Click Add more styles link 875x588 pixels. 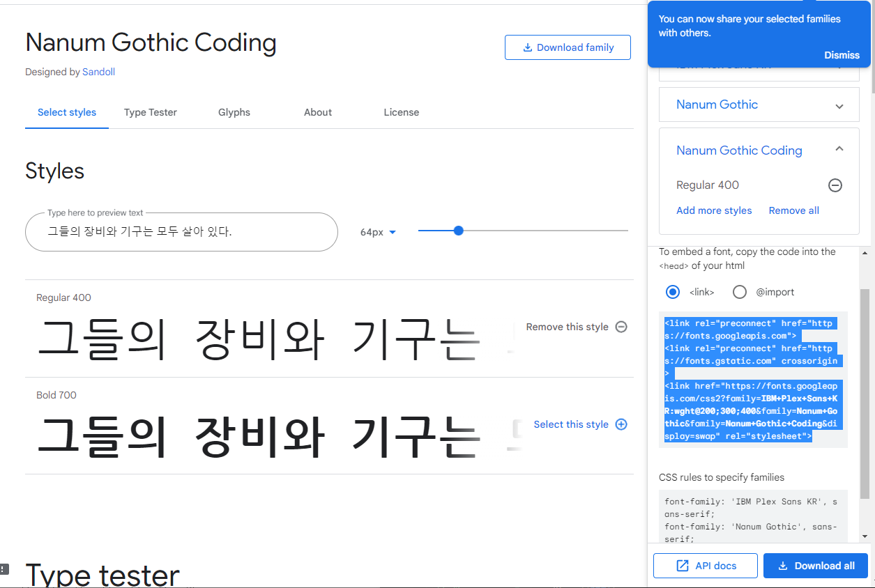[714, 210]
